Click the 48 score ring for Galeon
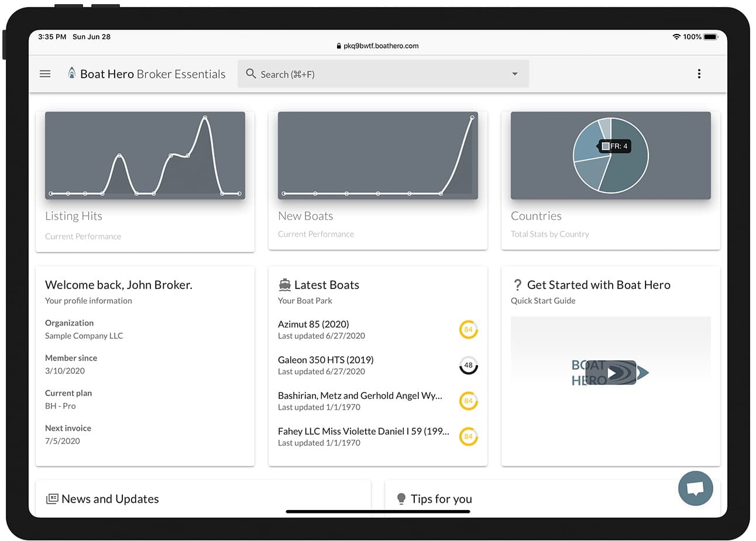 tap(468, 366)
